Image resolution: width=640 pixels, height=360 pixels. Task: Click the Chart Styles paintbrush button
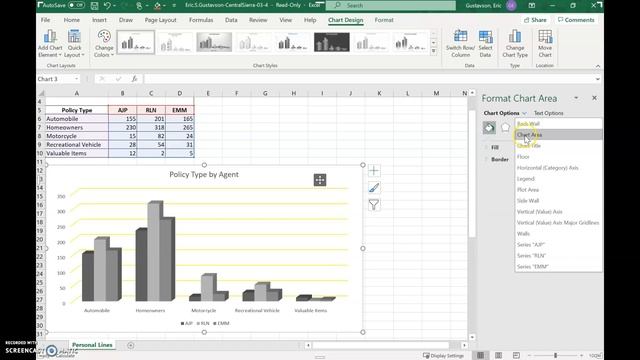point(374,188)
